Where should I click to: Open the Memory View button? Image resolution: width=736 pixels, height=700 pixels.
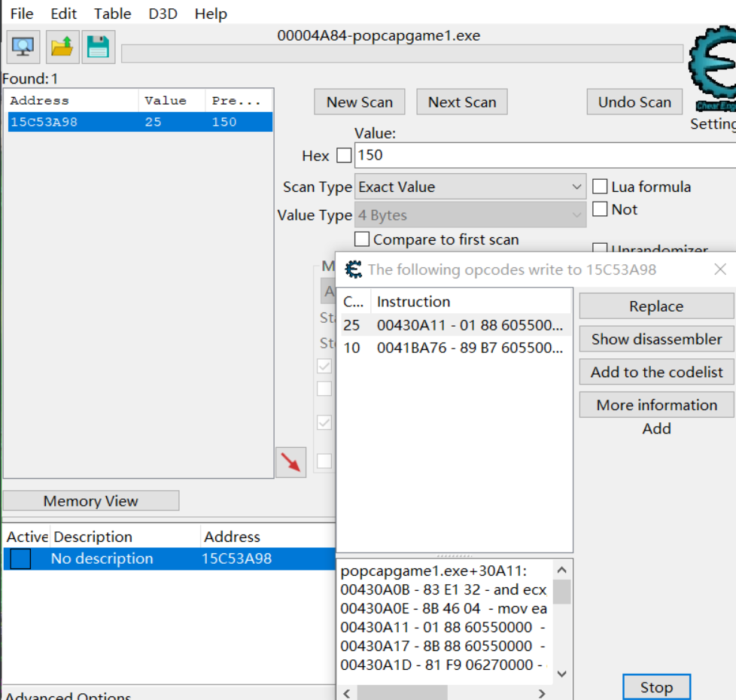click(91, 501)
